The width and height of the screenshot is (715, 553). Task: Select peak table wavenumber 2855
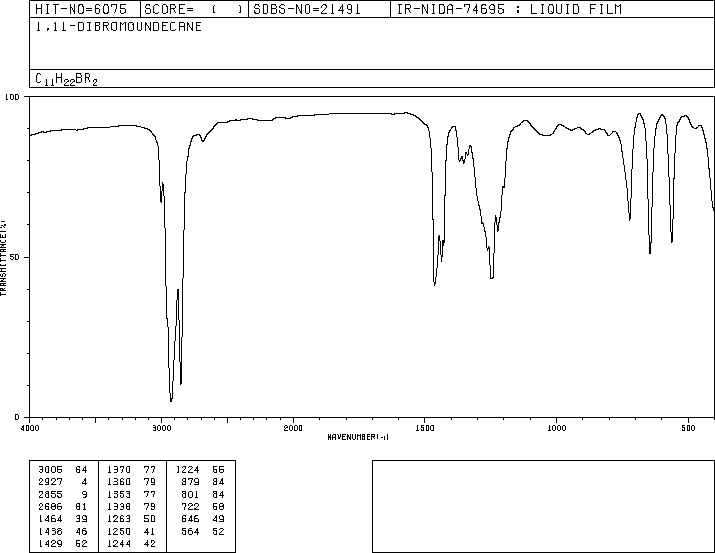click(50, 494)
